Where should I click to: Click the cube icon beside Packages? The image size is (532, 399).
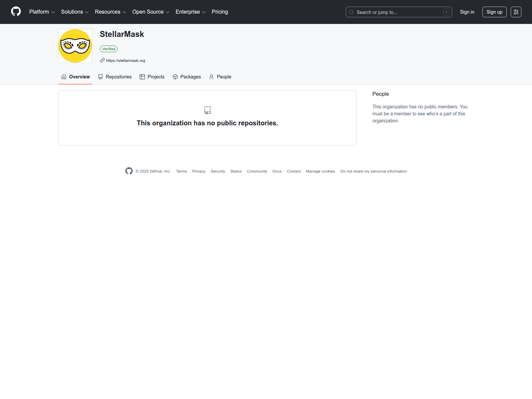point(175,77)
